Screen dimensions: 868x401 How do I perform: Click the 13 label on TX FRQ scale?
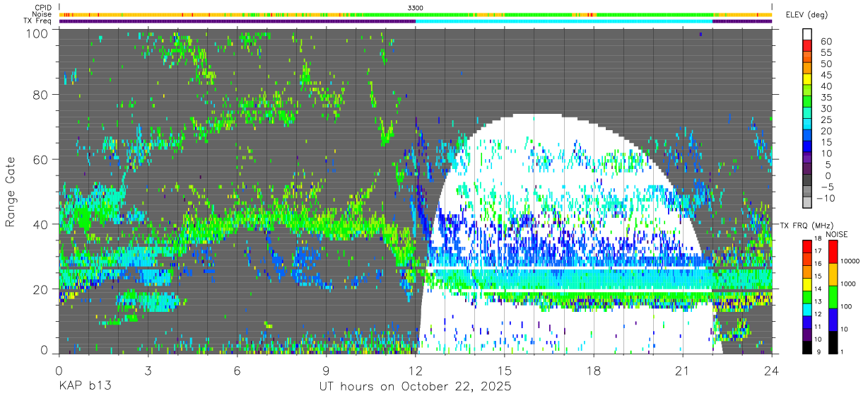[x=817, y=301]
